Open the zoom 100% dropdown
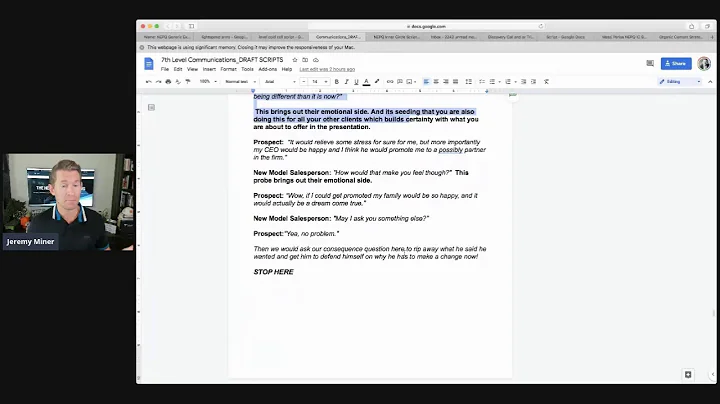 click(x=208, y=82)
